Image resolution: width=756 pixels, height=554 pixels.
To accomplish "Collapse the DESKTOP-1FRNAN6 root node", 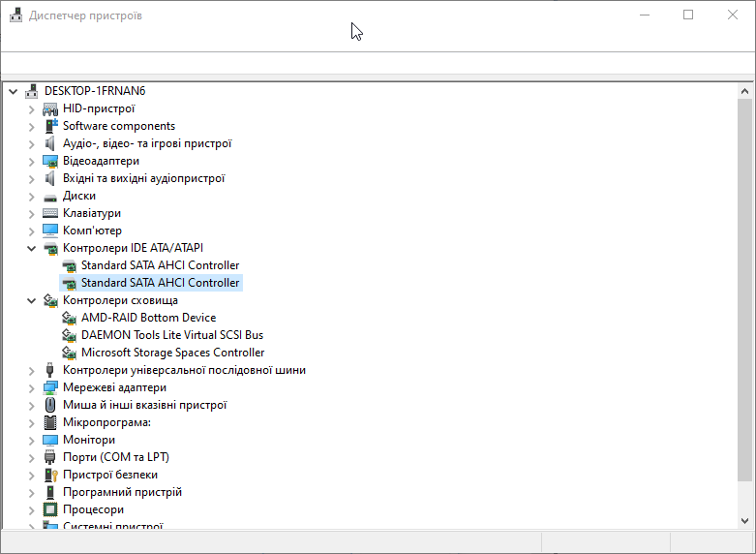I will coord(13,91).
